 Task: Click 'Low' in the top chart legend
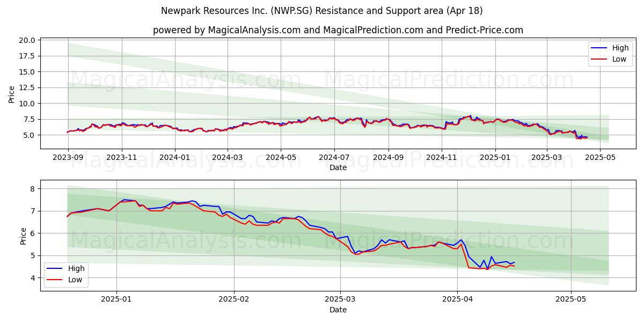tap(619, 59)
